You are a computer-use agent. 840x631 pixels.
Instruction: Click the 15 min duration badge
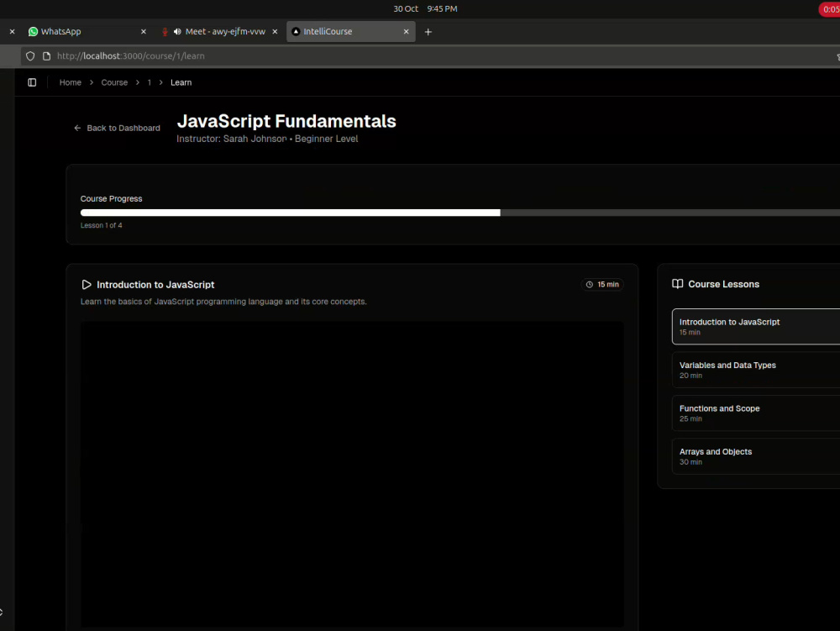[x=602, y=285]
